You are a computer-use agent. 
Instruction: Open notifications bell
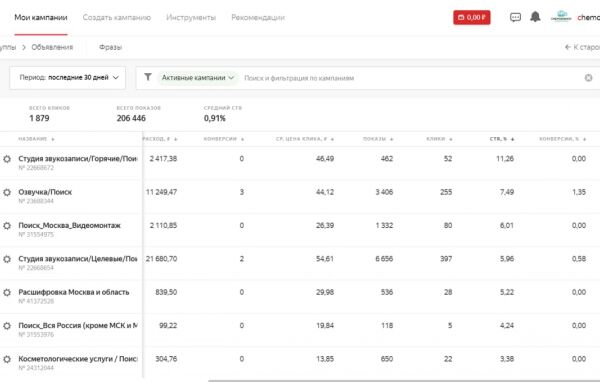tap(535, 17)
